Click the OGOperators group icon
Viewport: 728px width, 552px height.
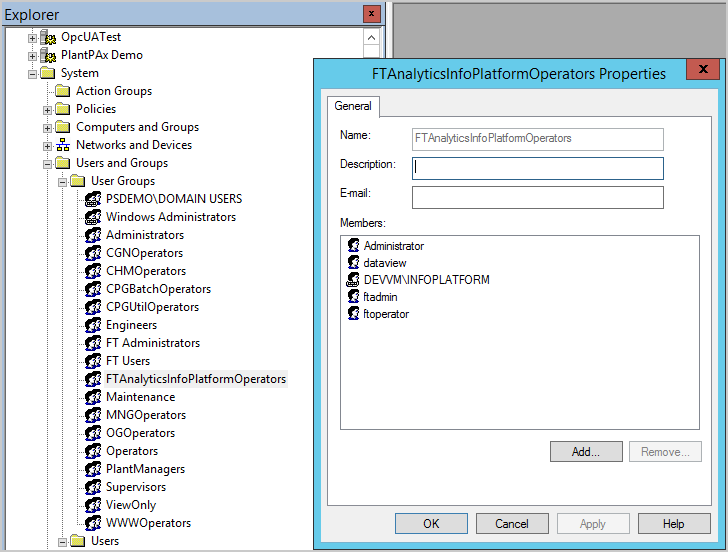93,434
